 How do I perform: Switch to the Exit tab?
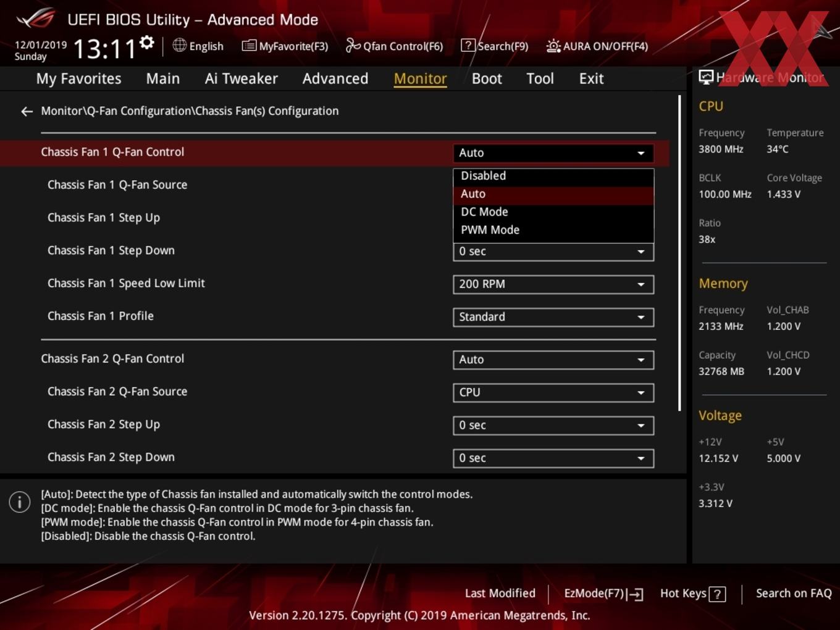click(591, 79)
